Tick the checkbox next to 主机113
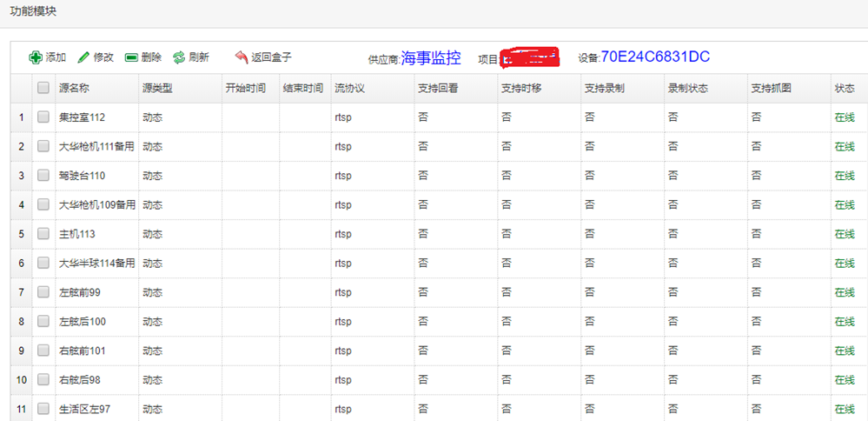 (43, 234)
